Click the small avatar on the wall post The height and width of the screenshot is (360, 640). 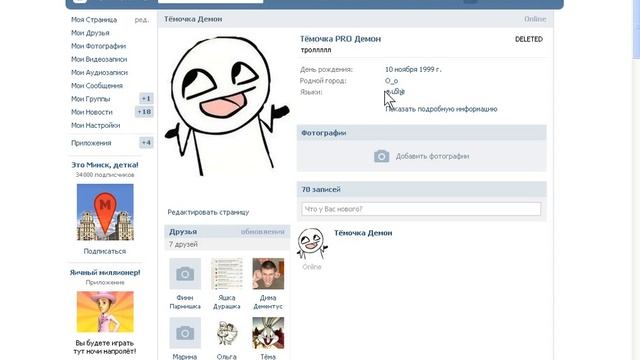click(312, 244)
